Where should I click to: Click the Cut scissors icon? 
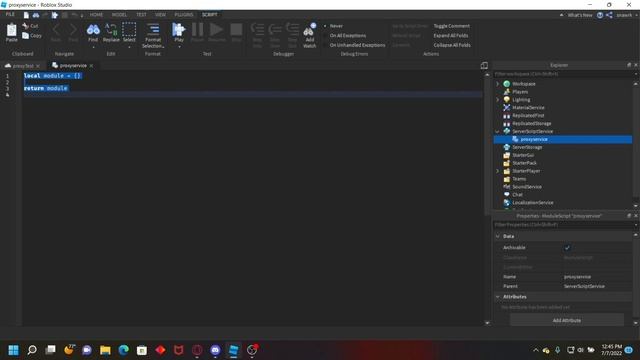click(x=25, y=26)
